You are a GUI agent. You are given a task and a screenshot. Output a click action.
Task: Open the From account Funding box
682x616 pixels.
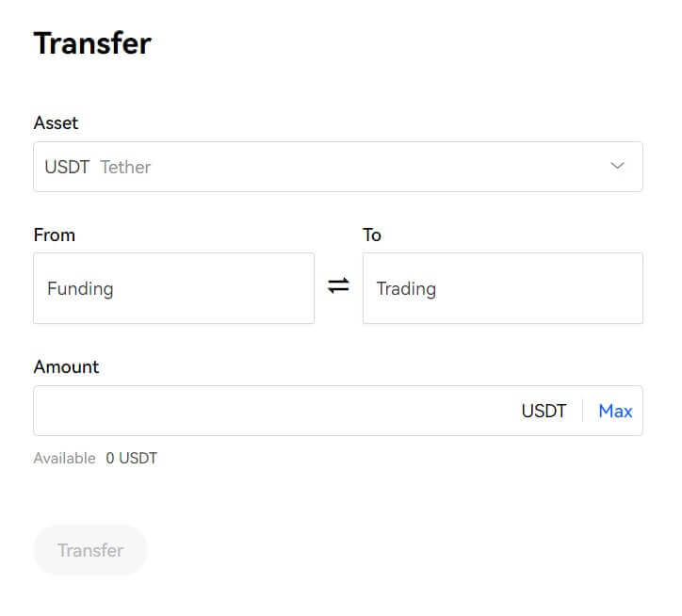(173, 288)
